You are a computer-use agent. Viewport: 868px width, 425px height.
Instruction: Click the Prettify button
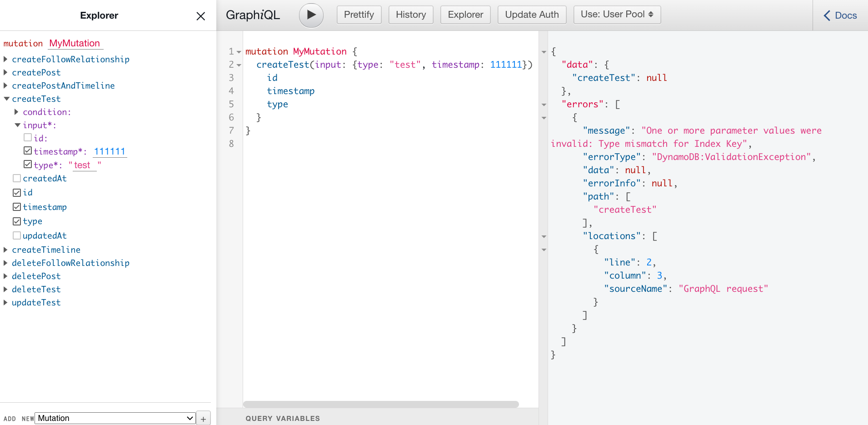pos(359,15)
